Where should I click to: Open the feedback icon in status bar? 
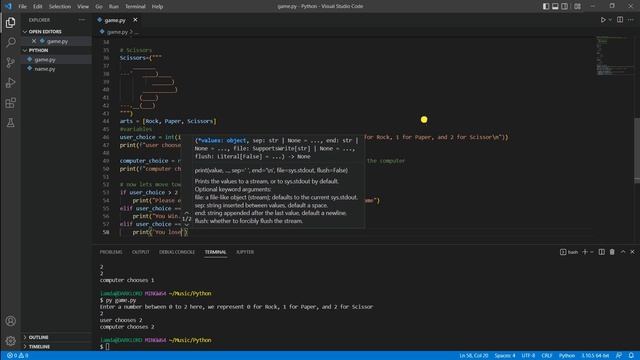coord(619,356)
